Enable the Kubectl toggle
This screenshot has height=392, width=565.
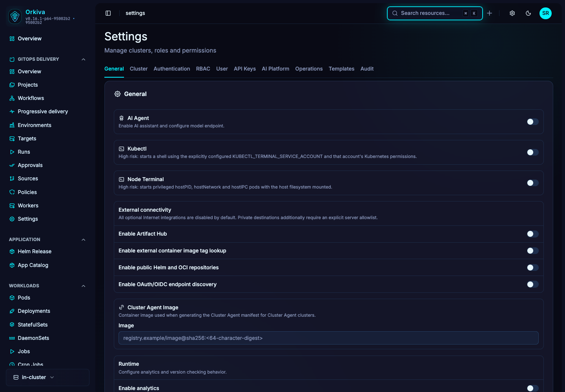532,152
